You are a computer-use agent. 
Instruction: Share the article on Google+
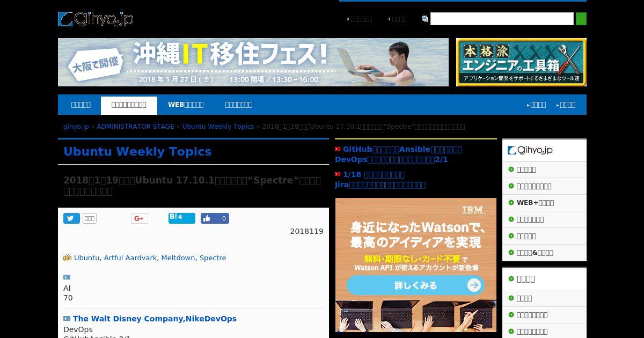pos(140,218)
